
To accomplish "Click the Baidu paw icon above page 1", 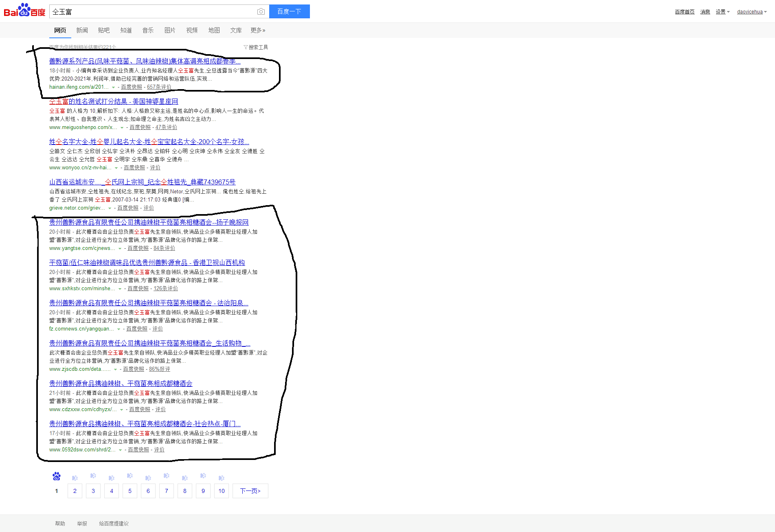I will (x=57, y=476).
